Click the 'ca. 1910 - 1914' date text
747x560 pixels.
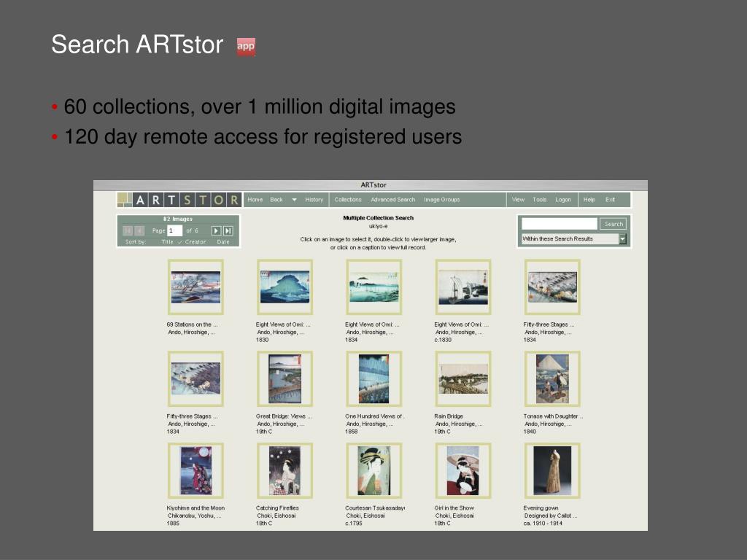click(x=543, y=524)
